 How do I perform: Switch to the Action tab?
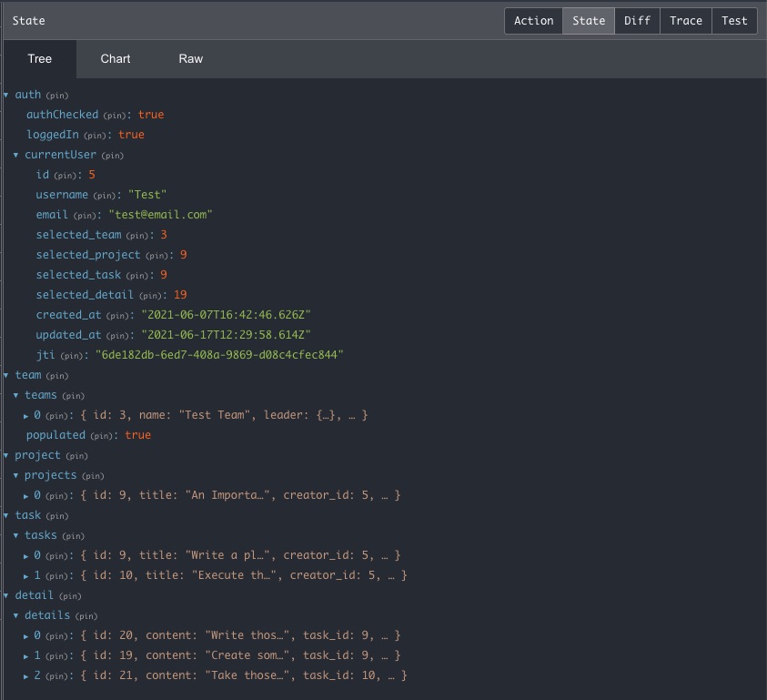point(533,20)
